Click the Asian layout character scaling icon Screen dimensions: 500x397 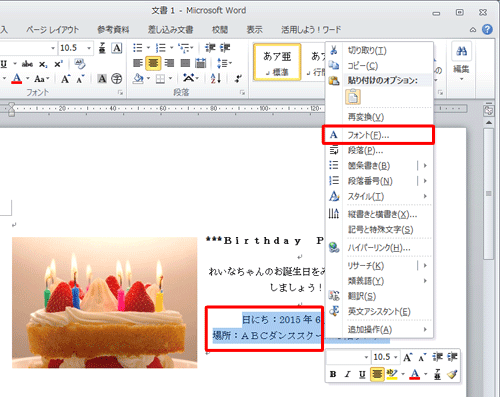189,79
